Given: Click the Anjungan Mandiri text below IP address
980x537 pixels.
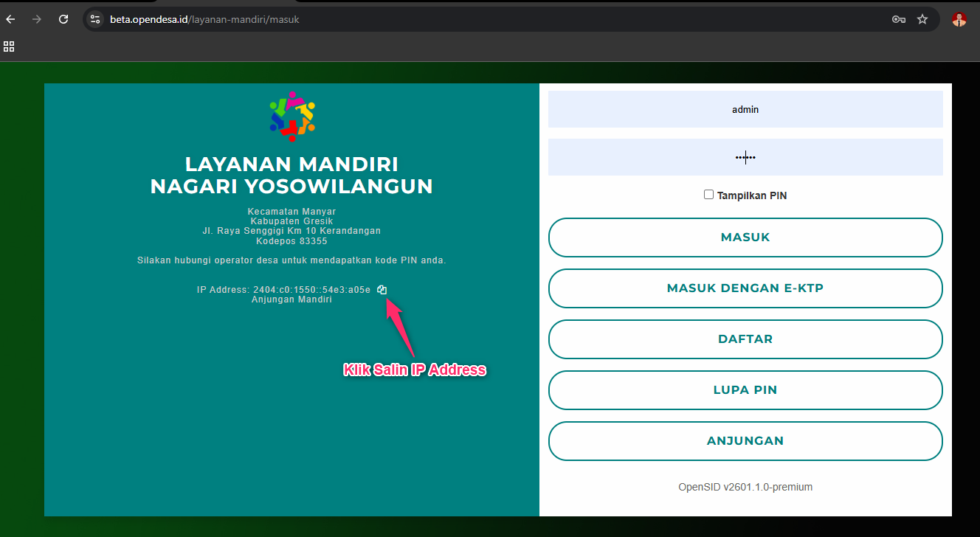Looking at the screenshot, I should point(291,300).
